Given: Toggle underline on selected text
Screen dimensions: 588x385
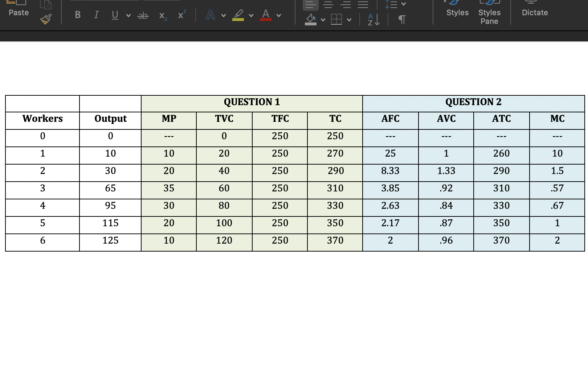Looking at the screenshot, I should [114, 15].
